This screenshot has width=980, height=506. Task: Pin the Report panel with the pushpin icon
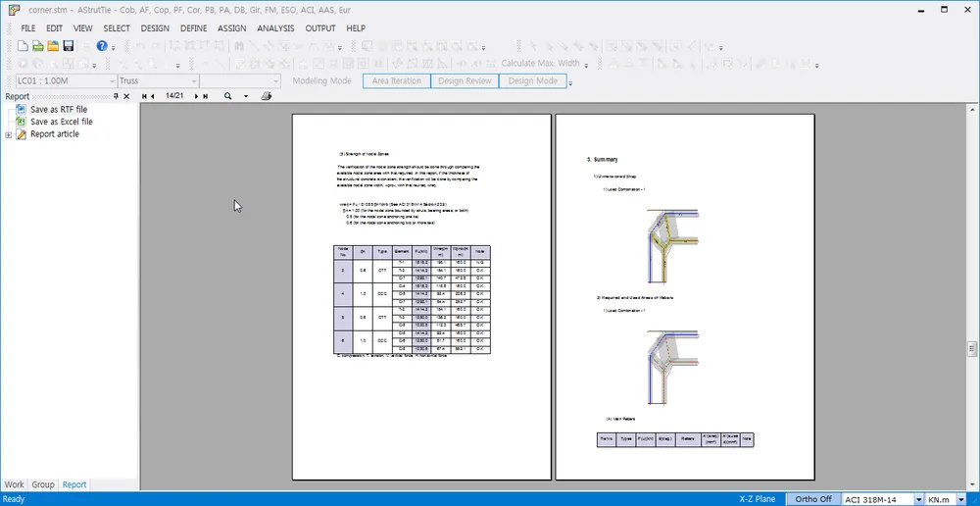coord(116,96)
